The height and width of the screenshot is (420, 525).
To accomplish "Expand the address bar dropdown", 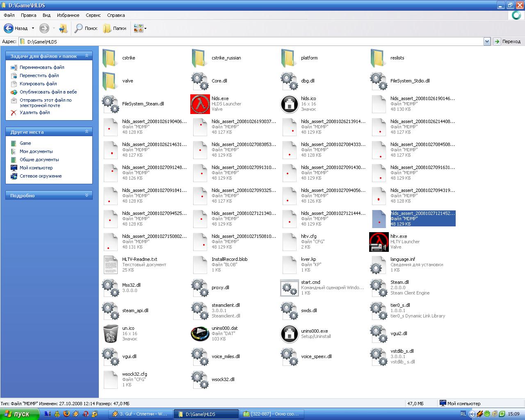I will (487, 41).
